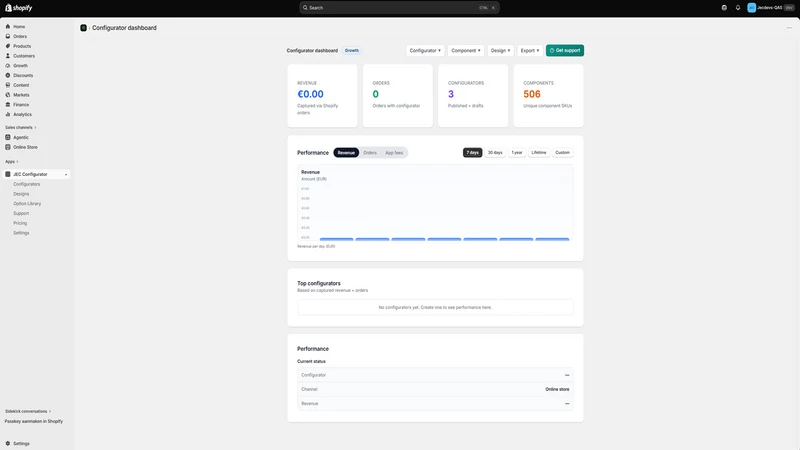
Task: Go to Pricing submenu item
Action: point(20,223)
